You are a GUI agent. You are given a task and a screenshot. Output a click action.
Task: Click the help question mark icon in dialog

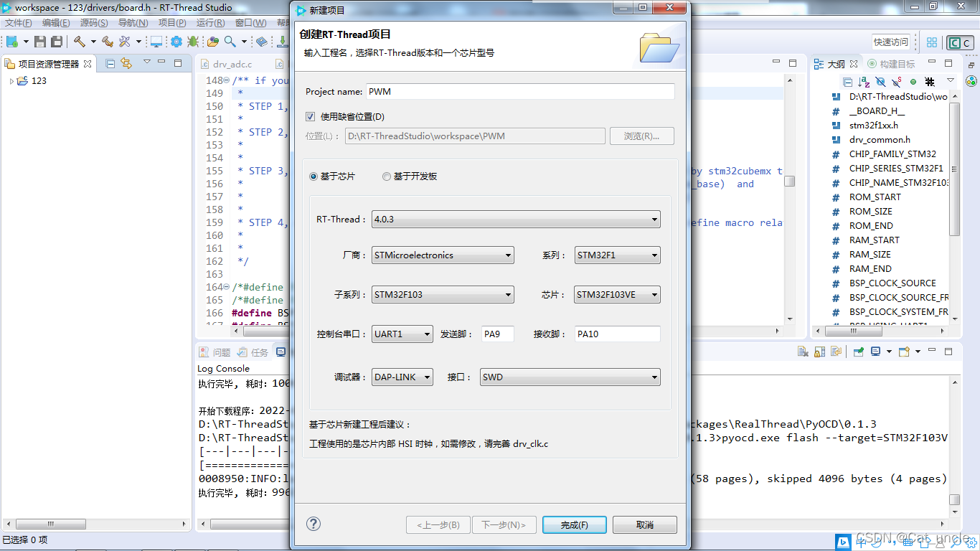click(x=314, y=524)
